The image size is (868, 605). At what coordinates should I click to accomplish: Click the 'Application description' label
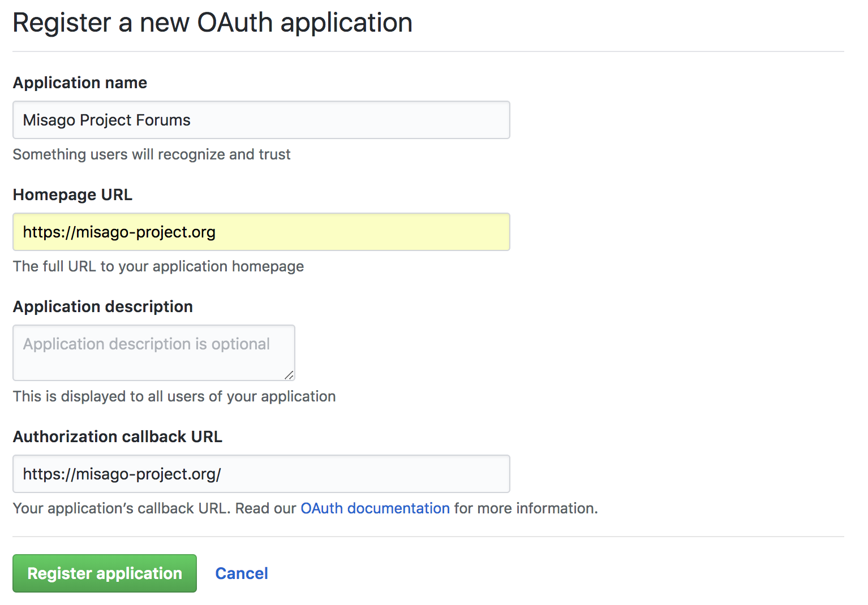pos(103,306)
